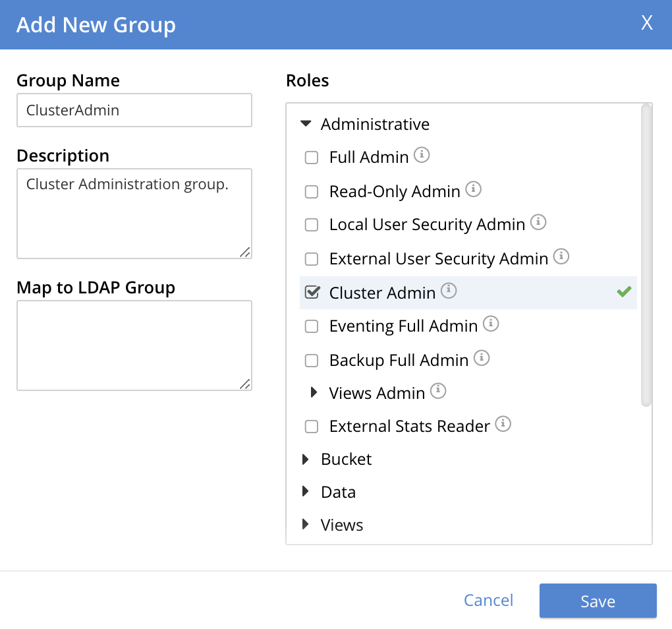
Task: Click External Stats Reader info icon
Action: [x=503, y=425]
